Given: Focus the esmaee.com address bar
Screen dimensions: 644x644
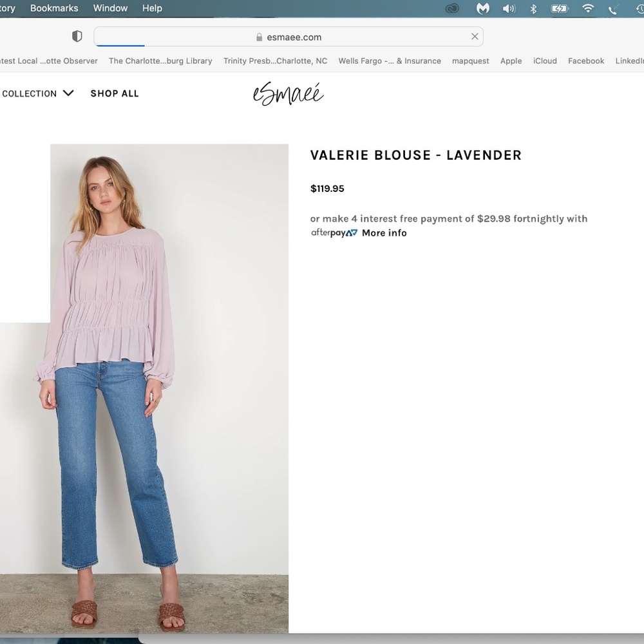Looking at the screenshot, I should [x=289, y=37].
